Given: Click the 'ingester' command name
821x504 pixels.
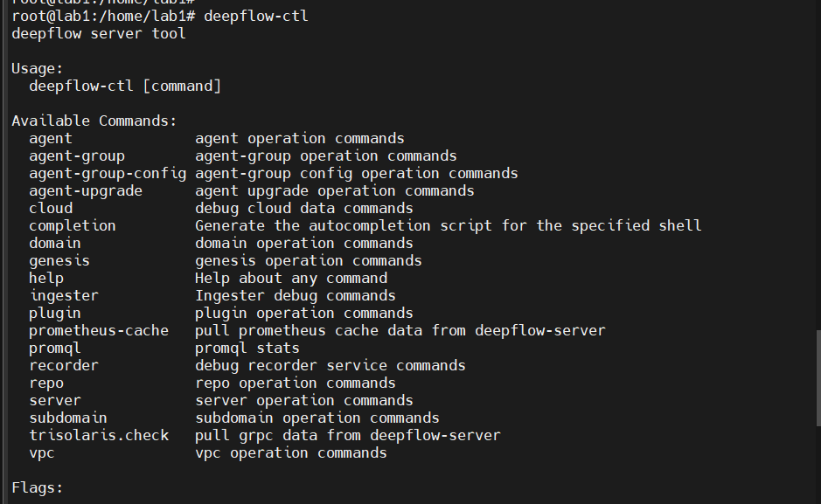Looking at the screenshot, I should pos(64,295).
